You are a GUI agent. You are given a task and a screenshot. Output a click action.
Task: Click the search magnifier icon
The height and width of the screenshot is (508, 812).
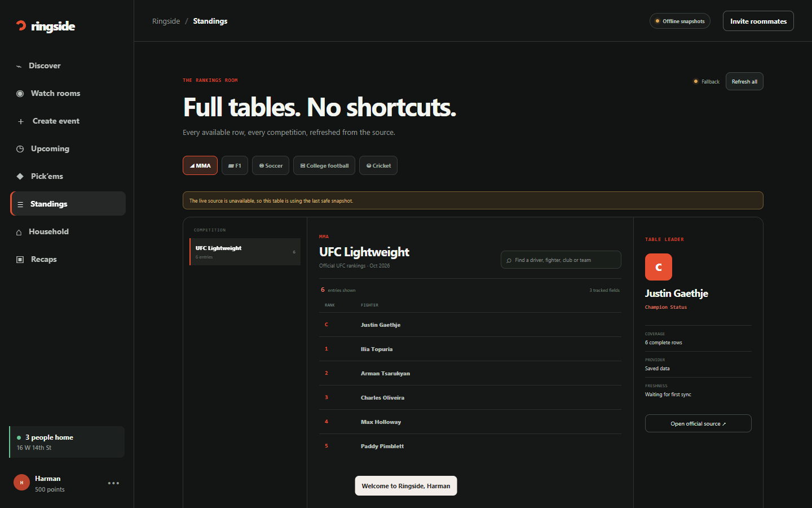pyautogui.click(x=509, y=260)
